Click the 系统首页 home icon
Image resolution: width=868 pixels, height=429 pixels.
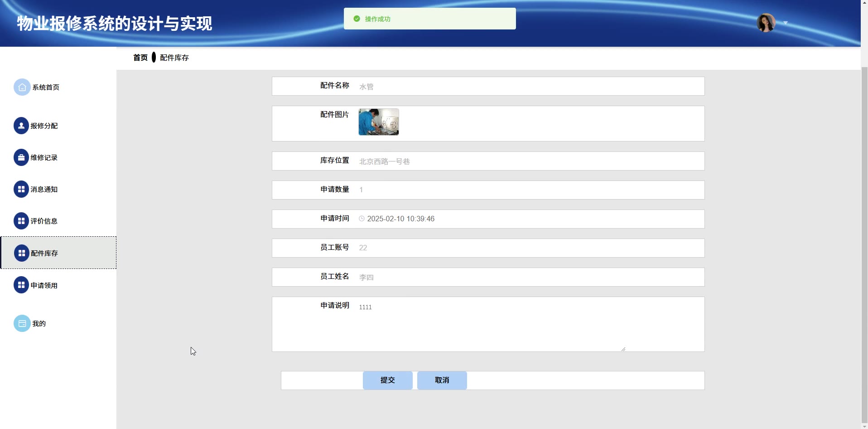pos(22,87)
